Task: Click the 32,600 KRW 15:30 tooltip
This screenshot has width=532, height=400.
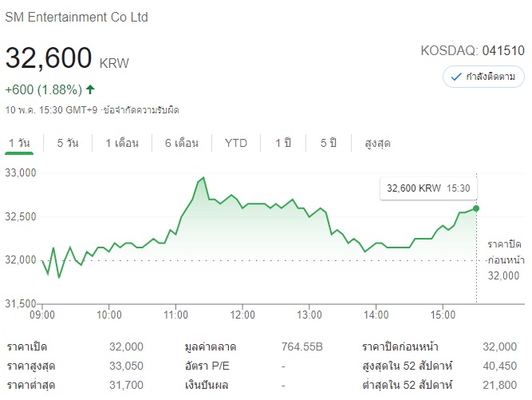Action: click(x=428, y=188)
